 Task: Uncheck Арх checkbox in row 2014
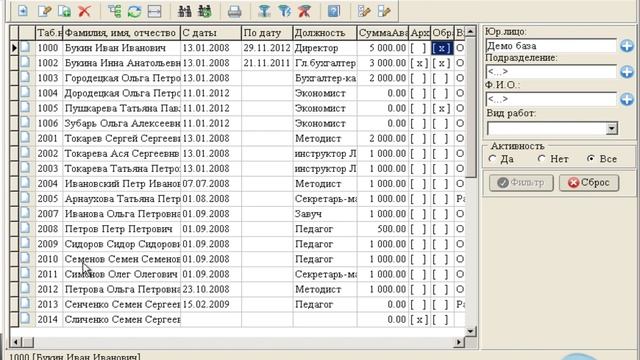pos(419,320)
